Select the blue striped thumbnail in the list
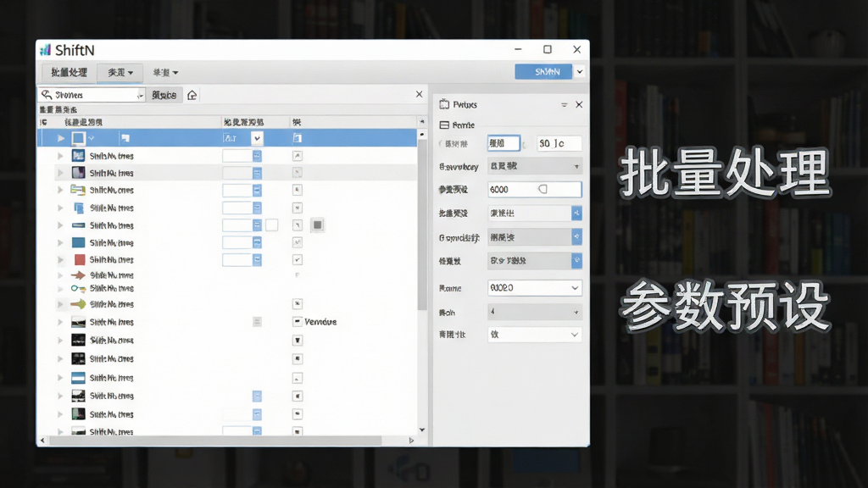Image resolution: width=868 pixels, height=488 pixels. pos(78,378)
